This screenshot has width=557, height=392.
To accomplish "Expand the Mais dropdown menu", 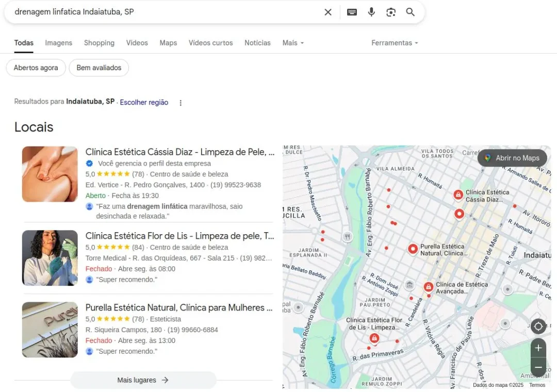I will [293, 43].
